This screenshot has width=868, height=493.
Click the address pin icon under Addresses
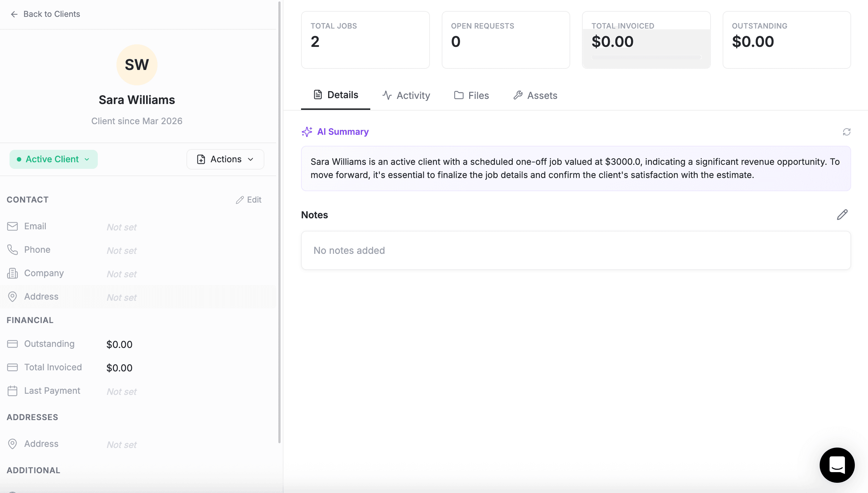point(13,444)
